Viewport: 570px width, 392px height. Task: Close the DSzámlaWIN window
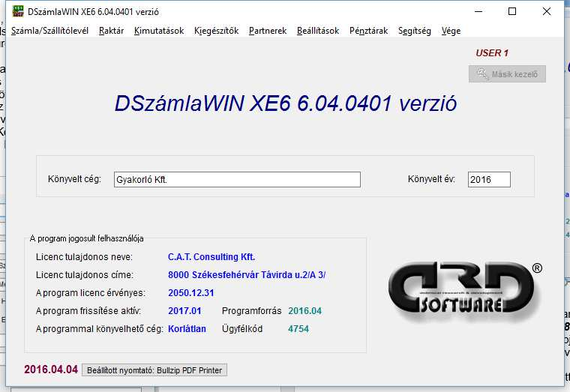pos(546,12)
